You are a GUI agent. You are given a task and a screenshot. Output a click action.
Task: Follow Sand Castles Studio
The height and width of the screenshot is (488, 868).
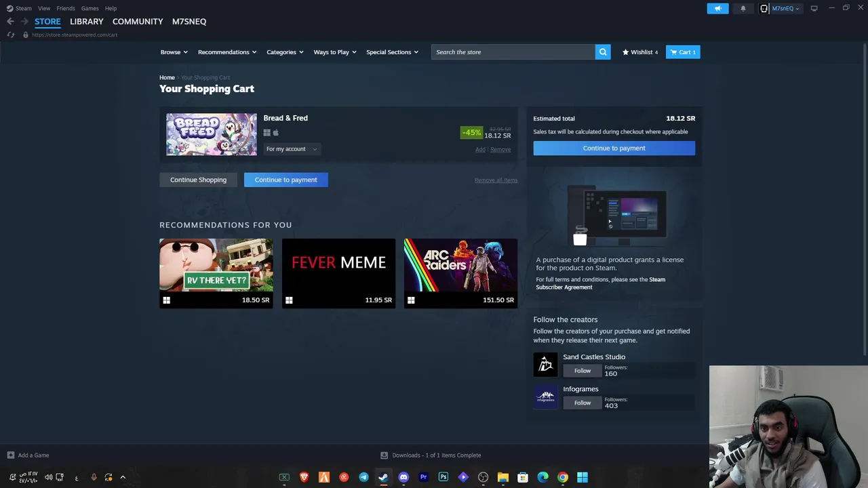[583, 371]
